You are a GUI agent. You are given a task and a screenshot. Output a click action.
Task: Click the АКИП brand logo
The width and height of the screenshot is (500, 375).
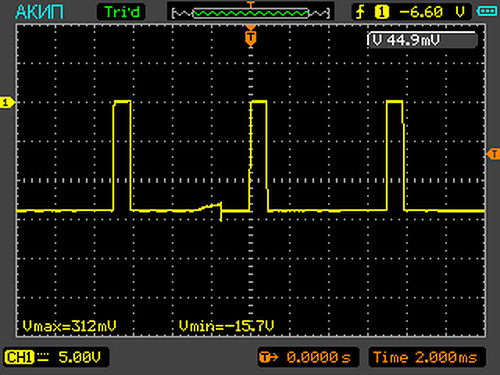point(39,12)
